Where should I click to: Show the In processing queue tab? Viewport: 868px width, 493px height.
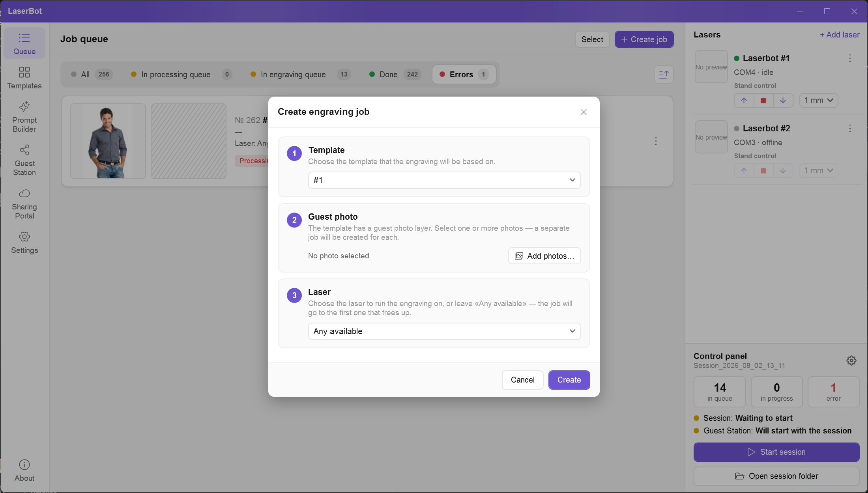(x=181, y=75)
